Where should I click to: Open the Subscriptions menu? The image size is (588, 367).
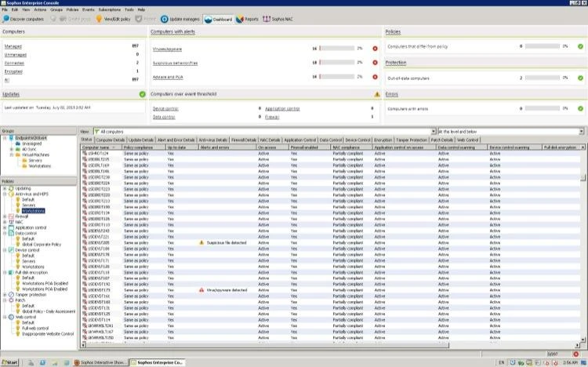point(110,9)
